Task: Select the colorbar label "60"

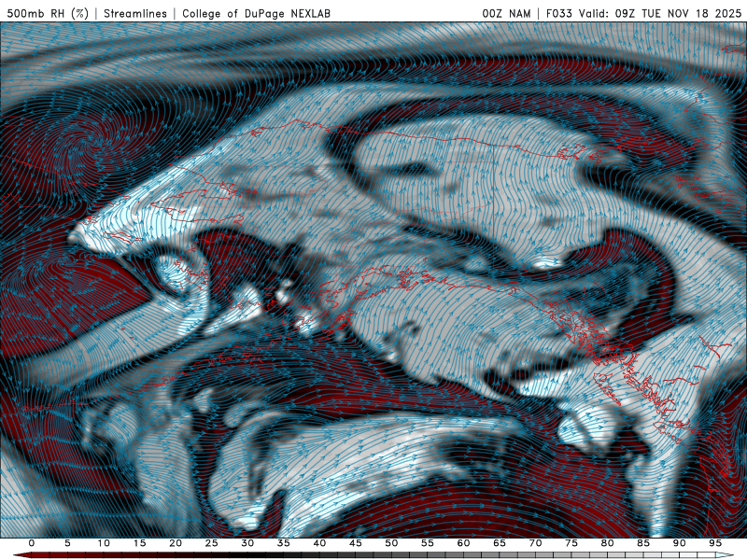Action: pos(463,543)
